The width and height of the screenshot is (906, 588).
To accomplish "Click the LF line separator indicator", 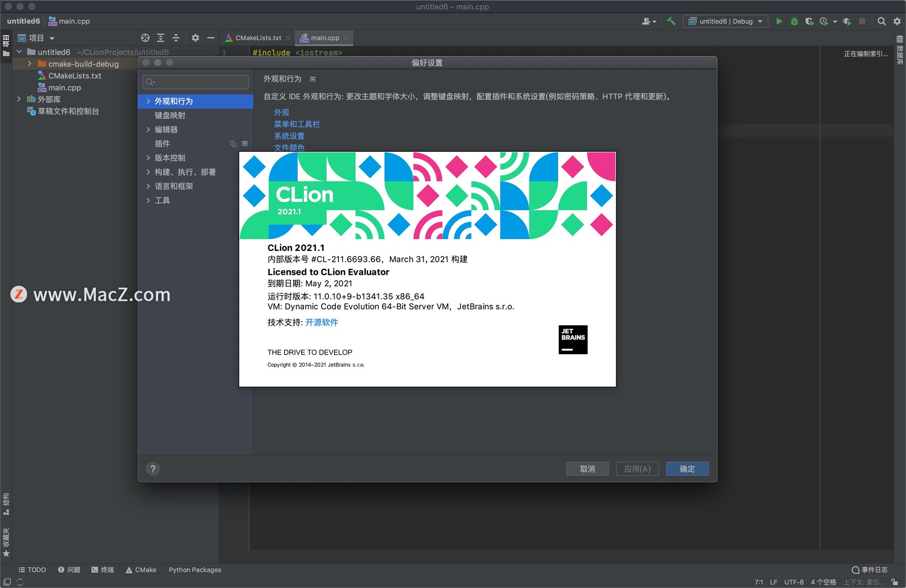I will pos(773,582).
